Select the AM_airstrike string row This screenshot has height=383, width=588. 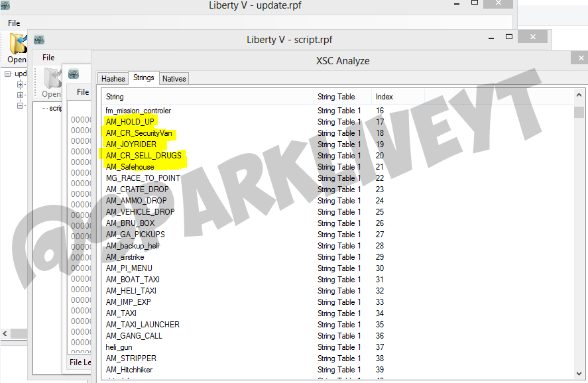[337, 256]
